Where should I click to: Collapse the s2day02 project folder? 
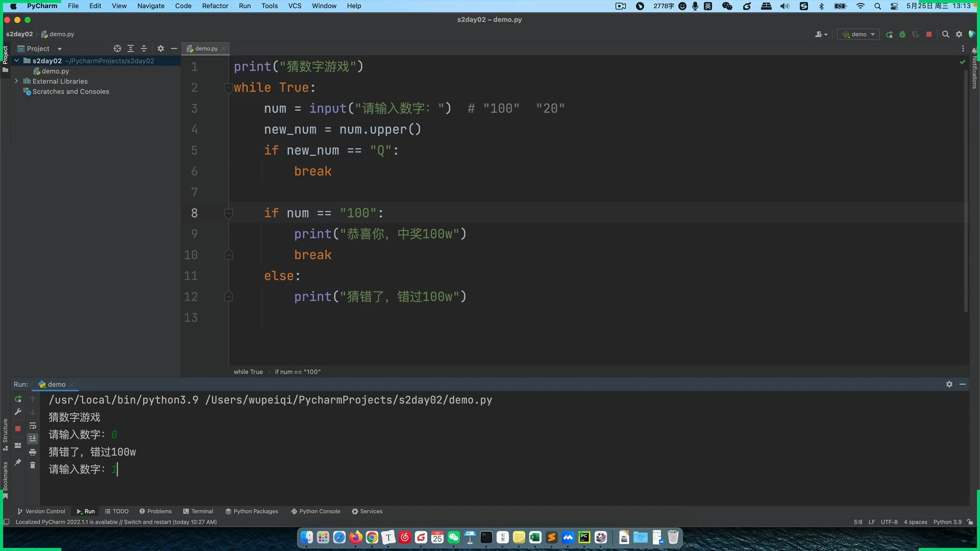point(16,61)
